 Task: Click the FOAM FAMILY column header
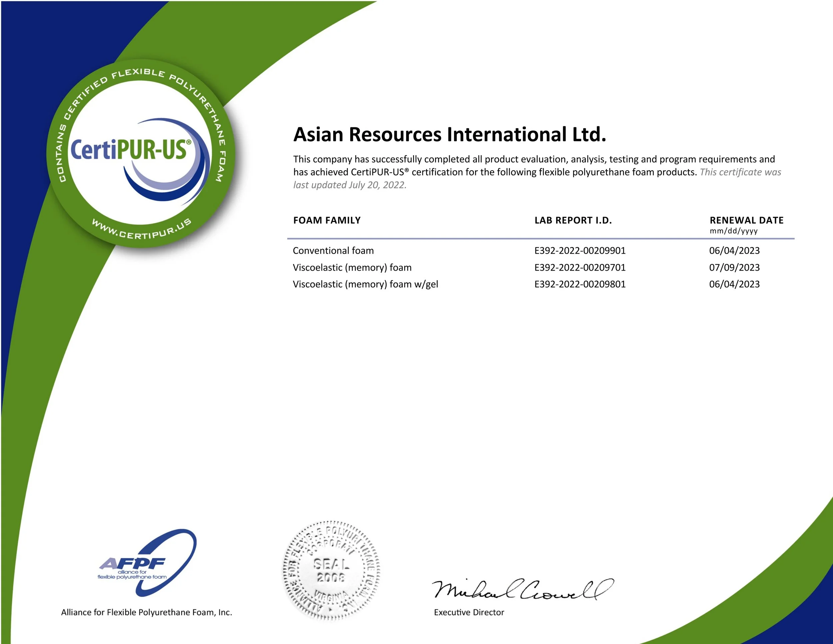(x=327, y=221)
